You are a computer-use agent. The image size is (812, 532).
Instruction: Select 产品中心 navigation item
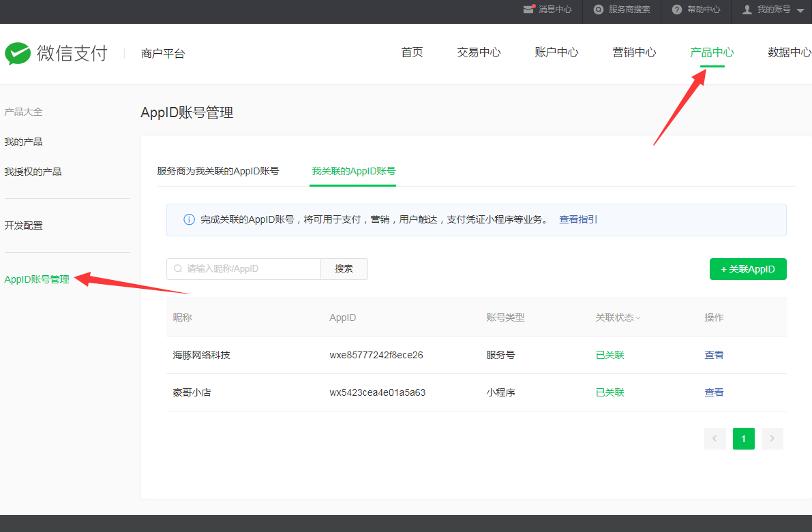(712, 52)
